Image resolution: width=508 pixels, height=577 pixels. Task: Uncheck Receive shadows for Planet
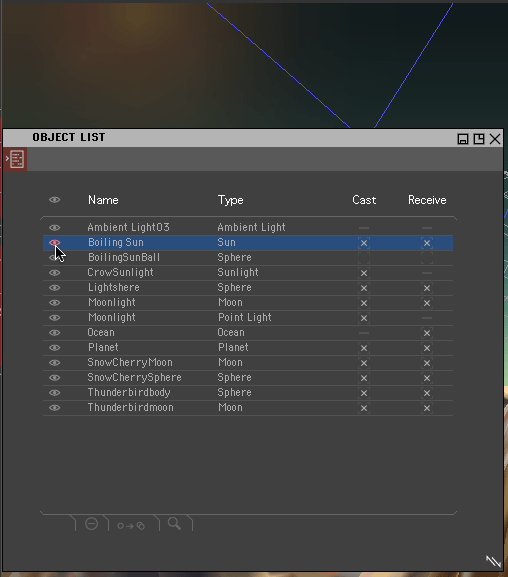pos(427,348)
